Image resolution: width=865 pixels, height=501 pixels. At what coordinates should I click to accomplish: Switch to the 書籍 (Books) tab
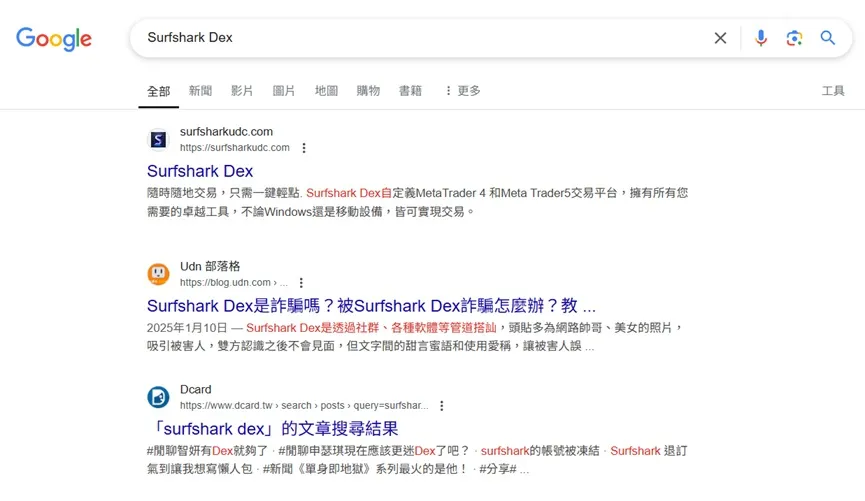[x=410, y=90]
